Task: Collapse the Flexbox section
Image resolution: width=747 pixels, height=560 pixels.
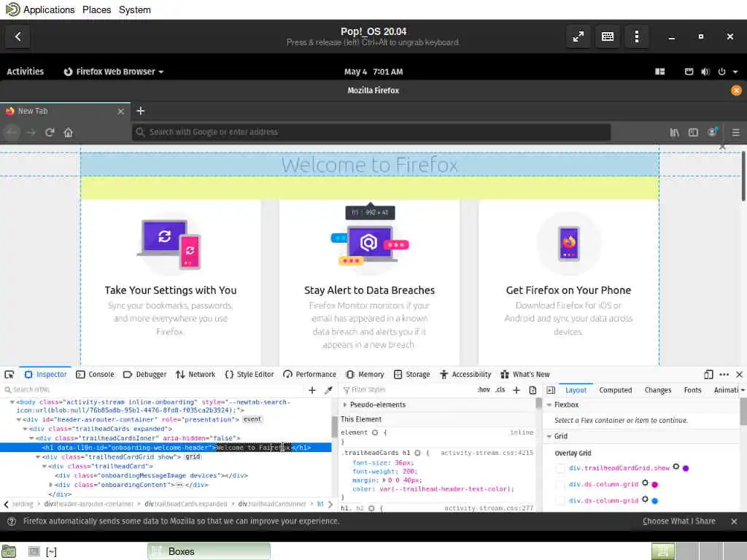Action: (x=549, y=405)
